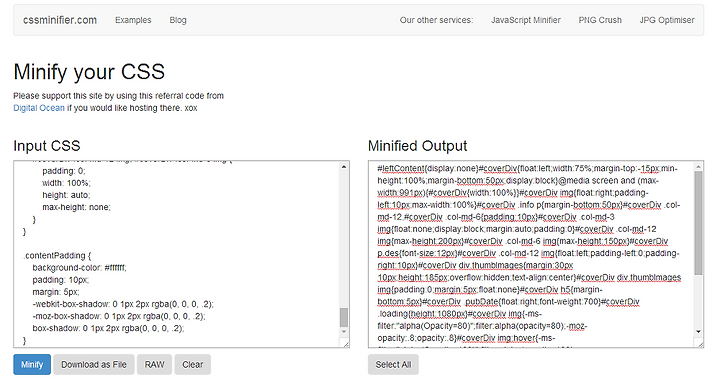This screenshot has height=382, width=720.
Task: Click the Minified Output scrollbar down arrow
Action: click(x=698, y=331)
